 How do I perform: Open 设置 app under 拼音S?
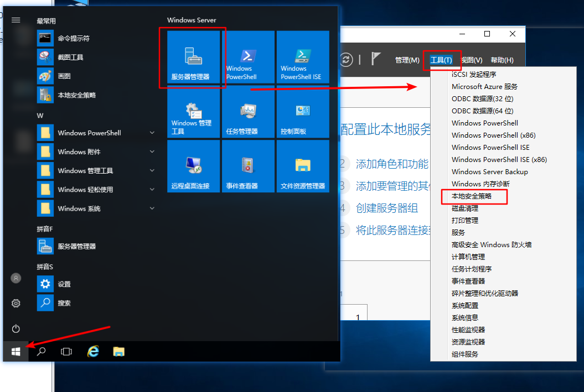pos(96,284)
